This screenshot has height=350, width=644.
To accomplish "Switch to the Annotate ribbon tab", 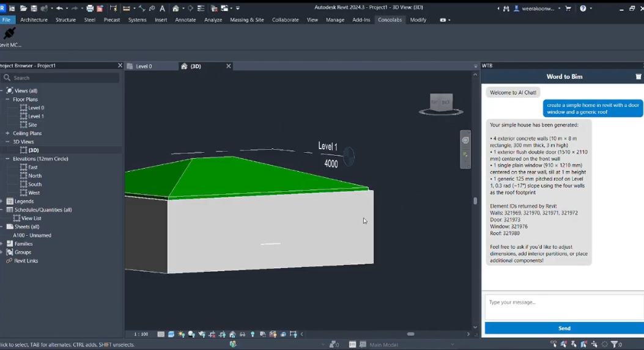I will tap(185, 20).
